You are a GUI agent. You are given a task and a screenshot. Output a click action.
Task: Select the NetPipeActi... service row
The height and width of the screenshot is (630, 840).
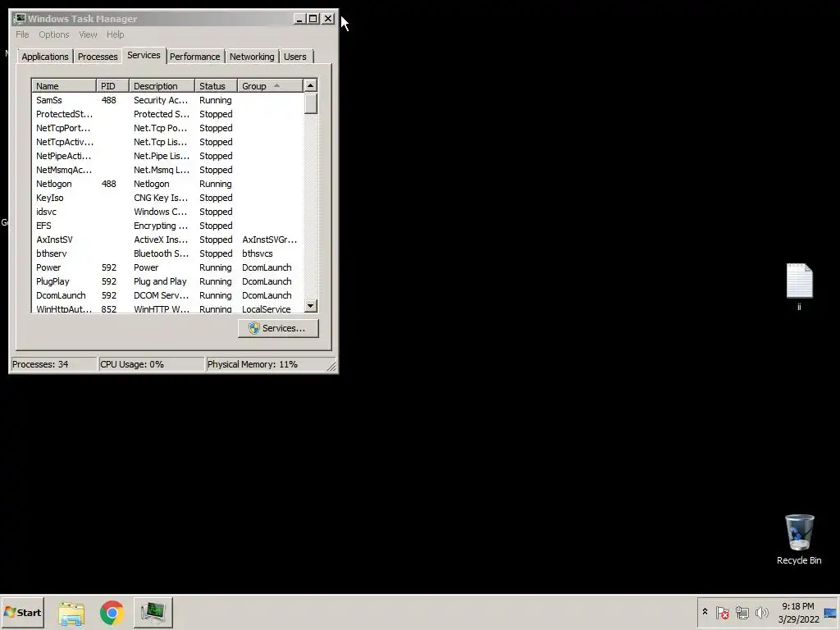167,156
